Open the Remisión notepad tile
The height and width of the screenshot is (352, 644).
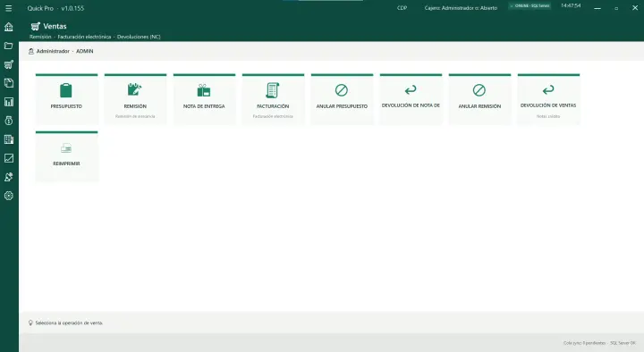[136, 99]
